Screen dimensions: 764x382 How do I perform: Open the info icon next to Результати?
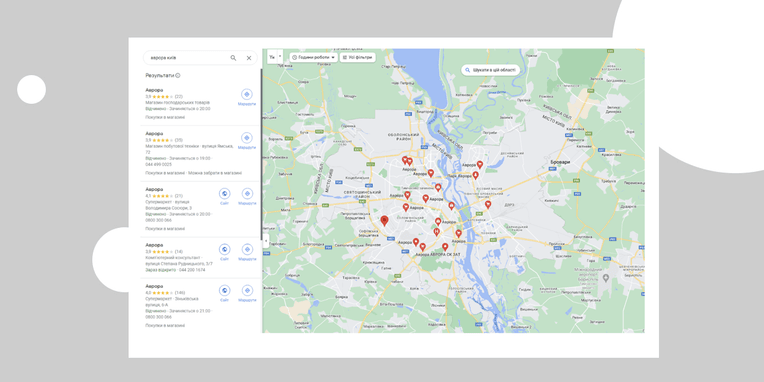click(x=178, y=76)
